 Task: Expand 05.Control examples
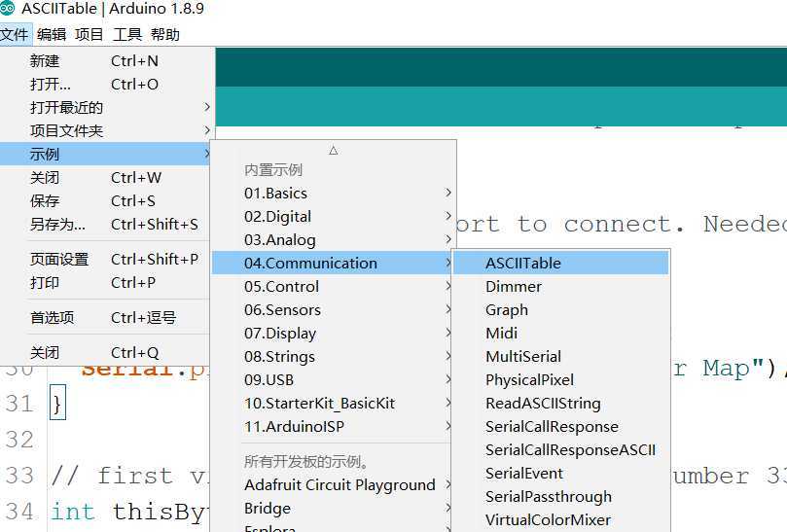(332, 287)
